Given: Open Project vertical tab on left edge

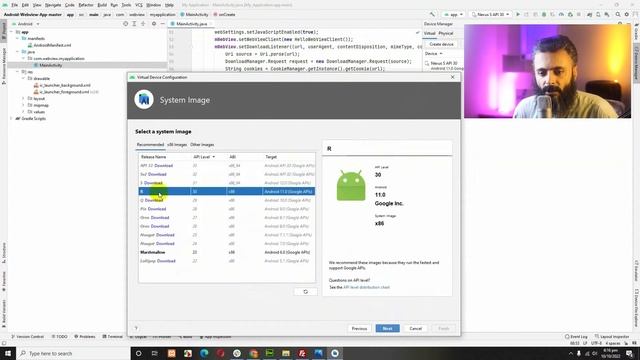Looking at the screenshot, I should coord(4,31).
